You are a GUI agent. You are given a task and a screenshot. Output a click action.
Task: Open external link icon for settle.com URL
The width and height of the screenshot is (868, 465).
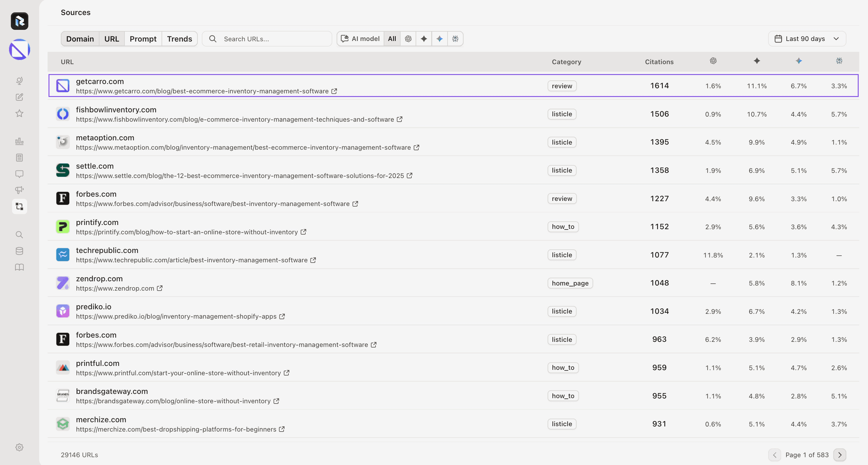pyautogui.click(x=410, y=176)
